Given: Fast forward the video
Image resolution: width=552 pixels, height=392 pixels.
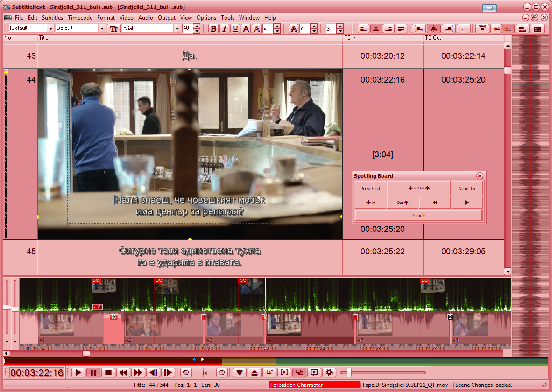Looking at the screenshot, I should (x=138, y=372).
